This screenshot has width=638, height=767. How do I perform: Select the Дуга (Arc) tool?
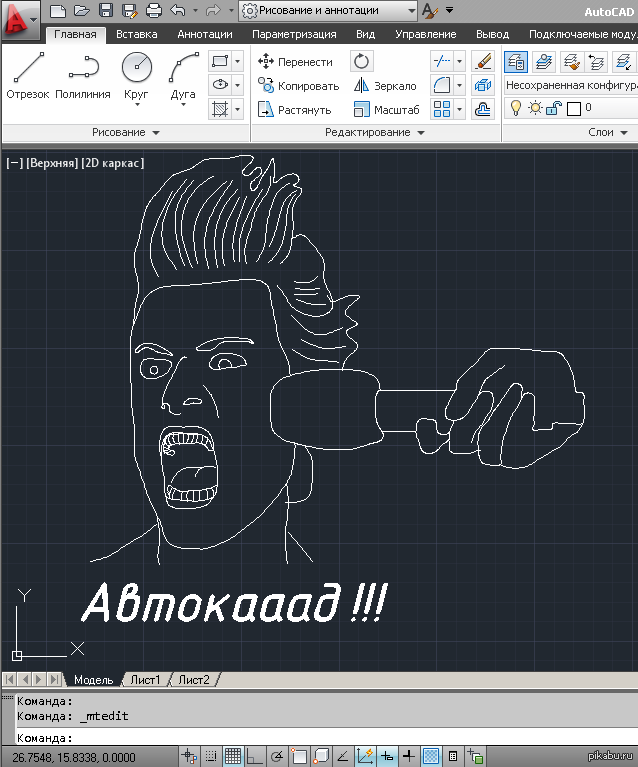(x=183, y=78)
